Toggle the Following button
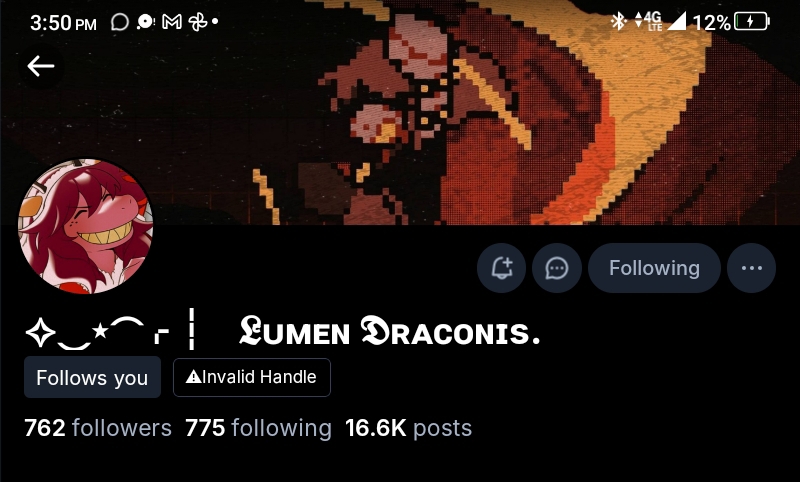 654,268
